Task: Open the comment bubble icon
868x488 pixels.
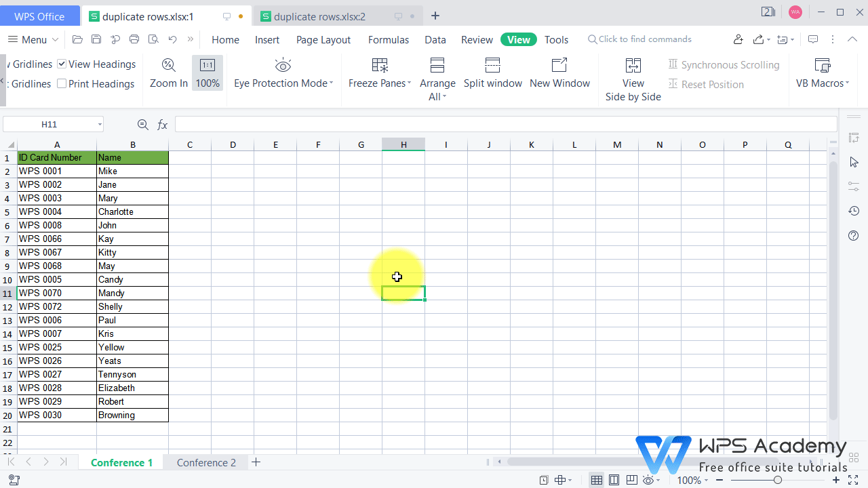Action: (812, 39)
